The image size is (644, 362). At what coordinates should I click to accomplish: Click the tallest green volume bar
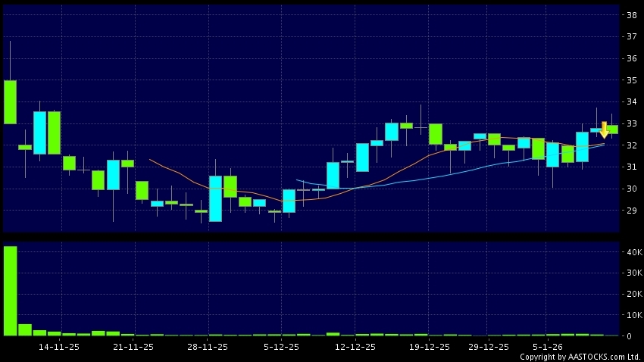(10, 290)
